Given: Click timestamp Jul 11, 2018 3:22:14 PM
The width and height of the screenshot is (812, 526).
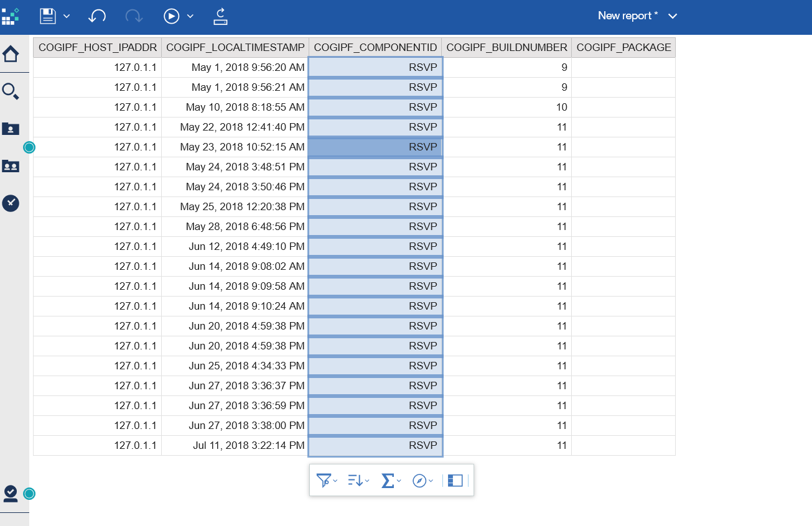Looking at the screenshot, I should click(249, 445).
